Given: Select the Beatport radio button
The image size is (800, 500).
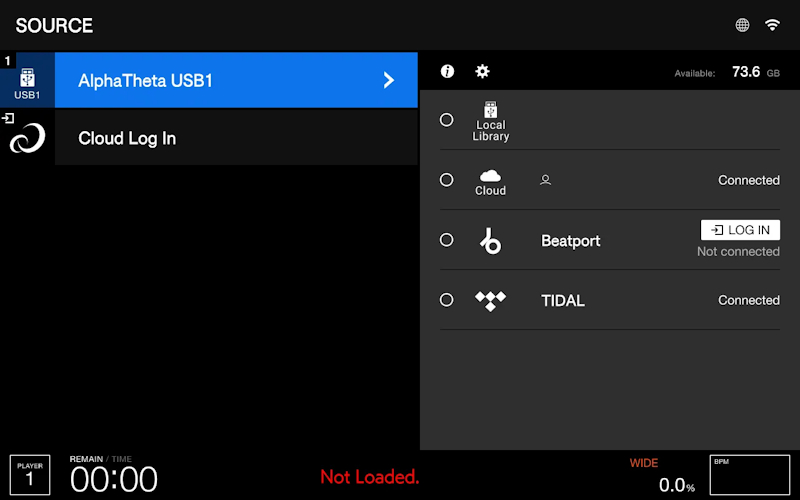Looking at the screenshot, I should [x=446, y=240].
